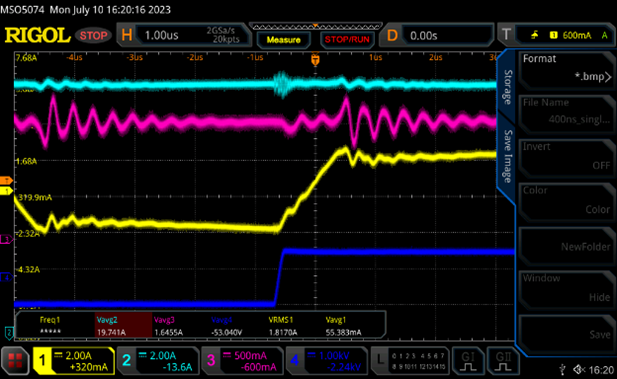
Task: Click the orange trigger position marker
Action: click(x=315, y=59)
